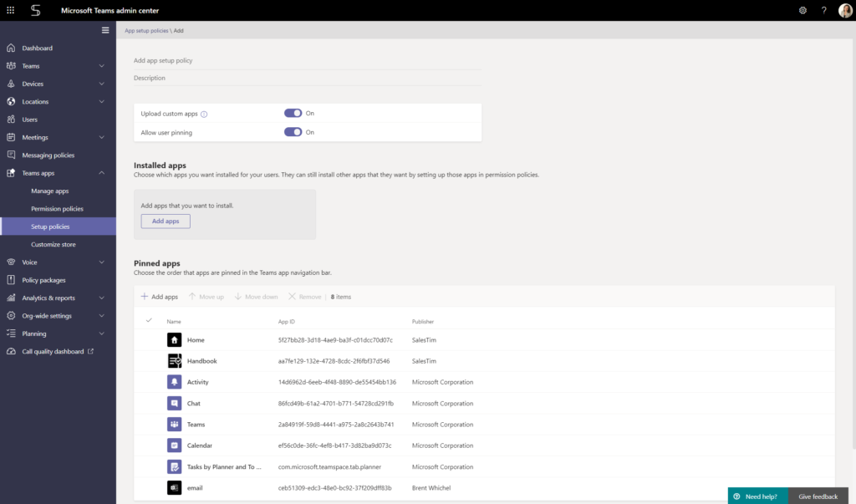
Task: Click Remove in pinned apps toolbar
Action: 304,297
